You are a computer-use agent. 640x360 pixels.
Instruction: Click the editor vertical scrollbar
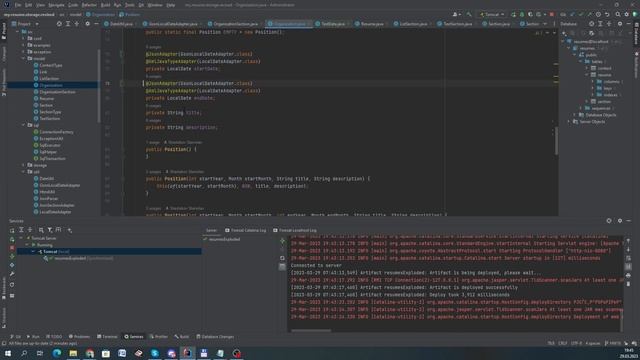[x=556, y=141]
